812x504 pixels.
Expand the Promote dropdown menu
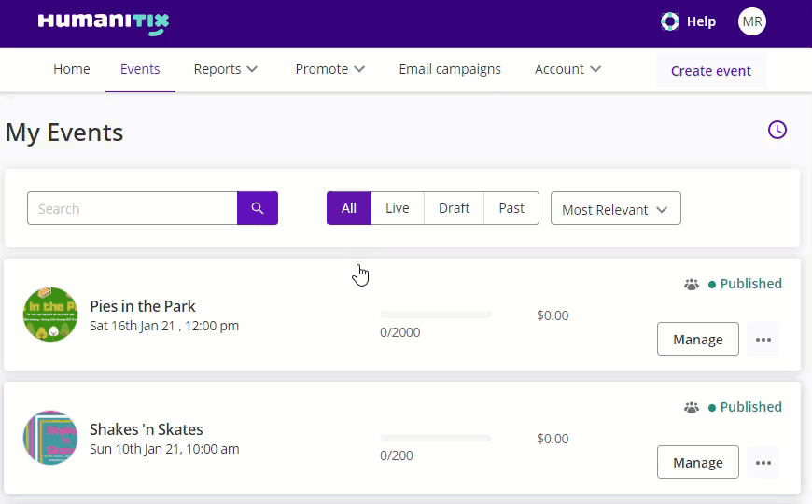[x=329, y=69]
